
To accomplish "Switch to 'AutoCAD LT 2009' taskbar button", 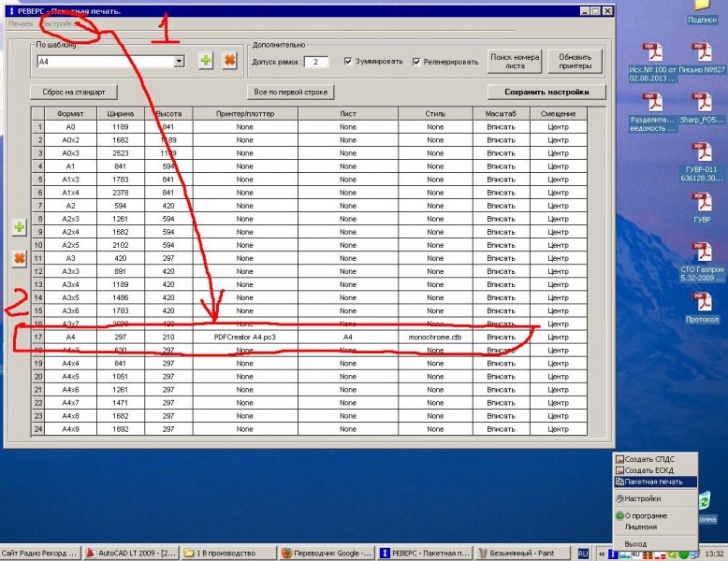I will click(130, 554).
